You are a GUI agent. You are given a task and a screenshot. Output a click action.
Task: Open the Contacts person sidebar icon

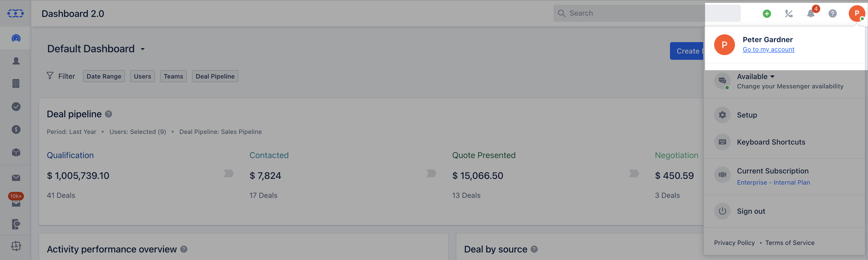[16, 61]
